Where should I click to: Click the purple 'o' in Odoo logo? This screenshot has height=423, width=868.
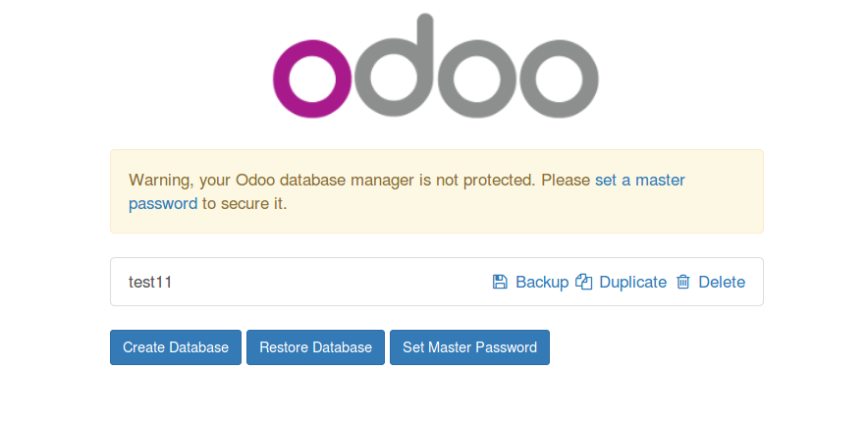tap(313, 79)
